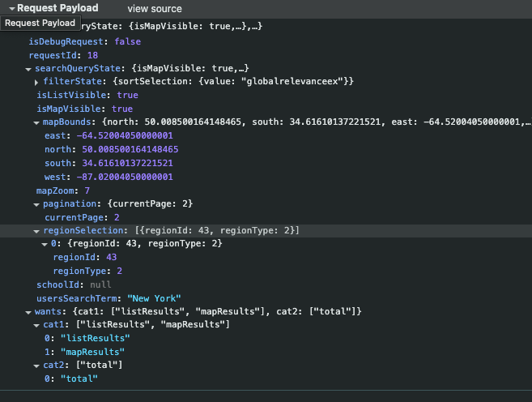Select the east: -64.52004050000001 value
The height and width of the screenshot is (402, 532).
coord(125,136)
